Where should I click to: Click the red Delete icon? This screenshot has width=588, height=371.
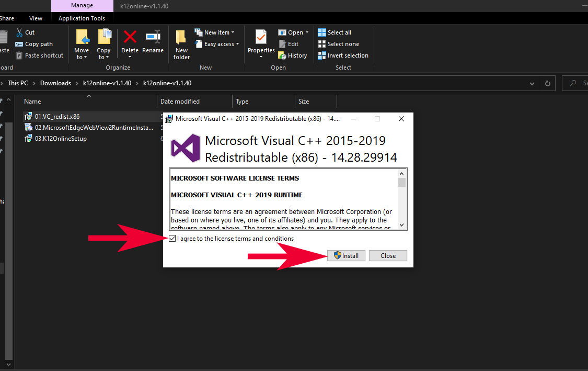pyautogui.click(x=130, y=38)
